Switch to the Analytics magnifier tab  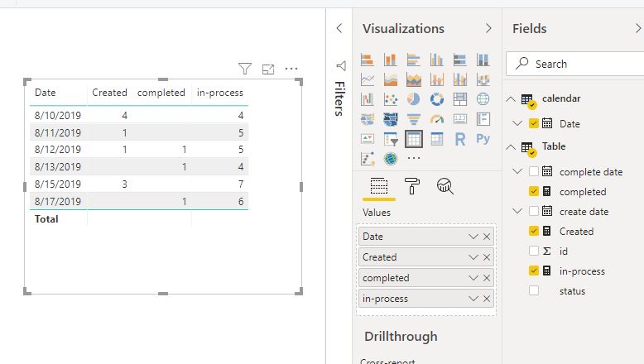tap(445, 186)
